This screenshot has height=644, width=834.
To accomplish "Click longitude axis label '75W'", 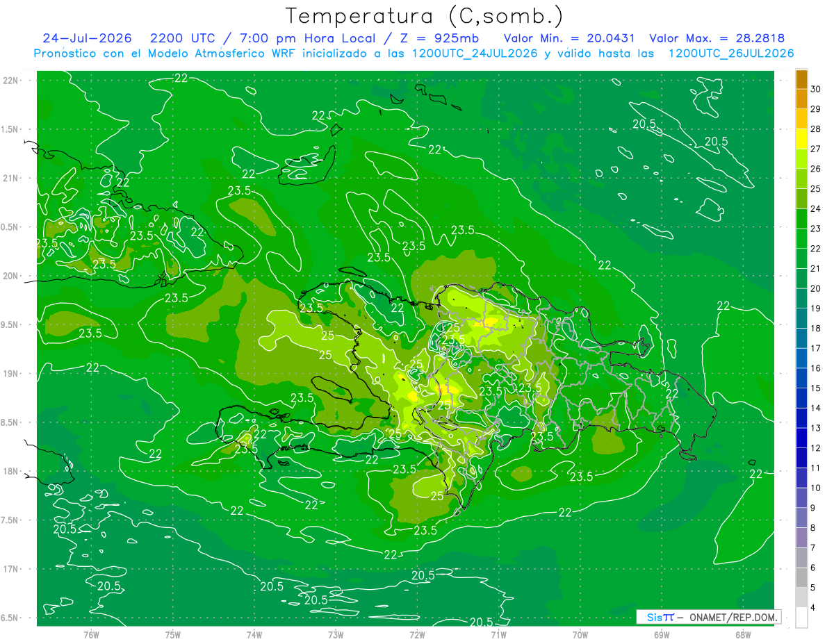I will point(173,635).
